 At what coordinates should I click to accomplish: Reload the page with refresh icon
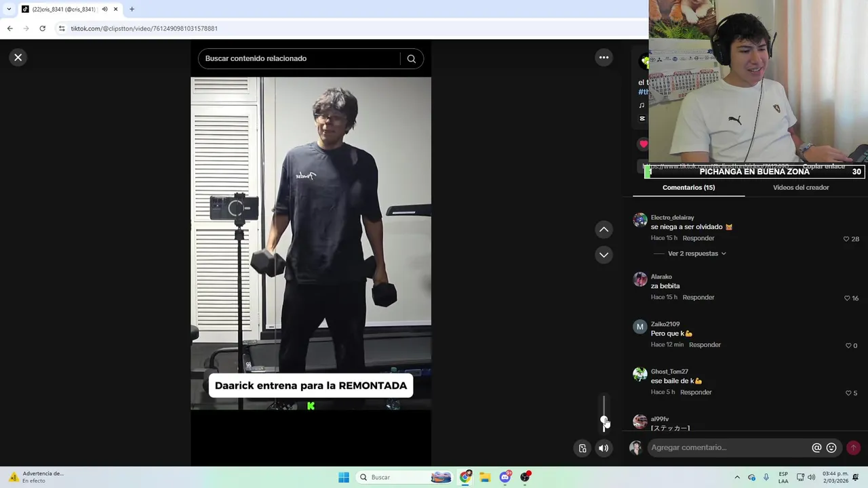(x=42, y=28)
